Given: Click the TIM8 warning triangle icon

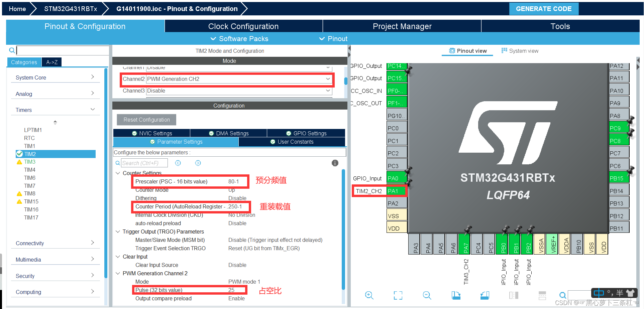Looking at the screenshot, I should 19,194.
